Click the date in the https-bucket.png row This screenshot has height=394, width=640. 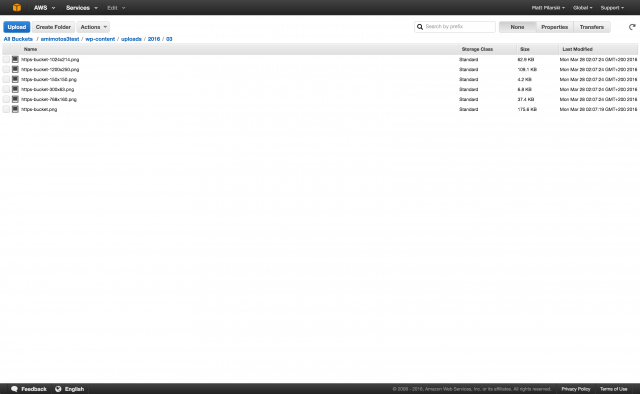click(598, 109)
